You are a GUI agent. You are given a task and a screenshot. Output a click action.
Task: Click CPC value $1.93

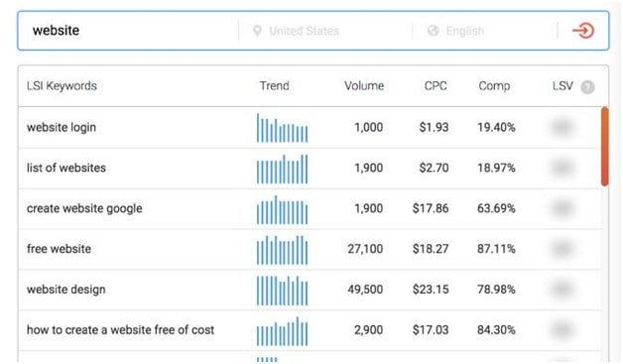point(434,127)
